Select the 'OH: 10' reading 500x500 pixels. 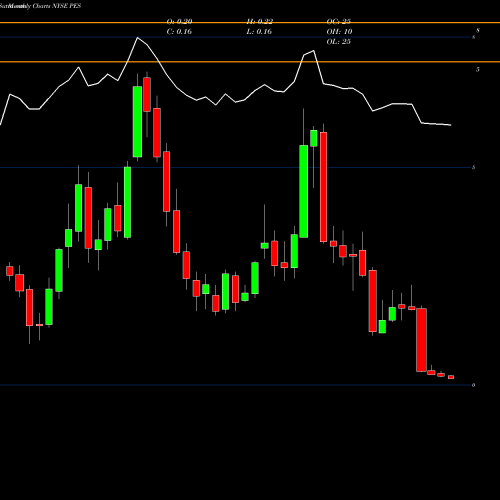coord(339,32)
